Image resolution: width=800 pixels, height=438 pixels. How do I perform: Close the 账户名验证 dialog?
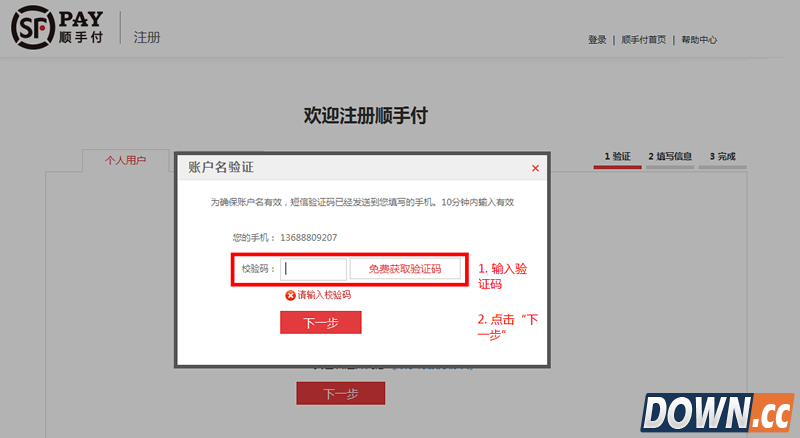coord(535,168)
